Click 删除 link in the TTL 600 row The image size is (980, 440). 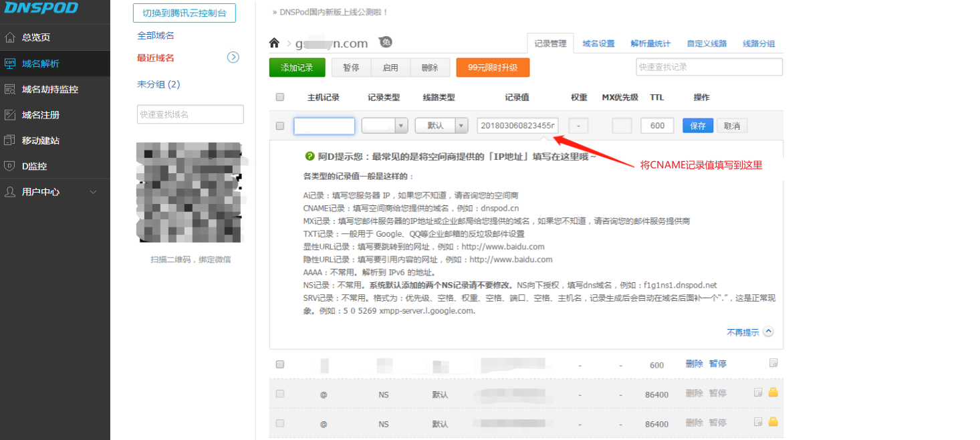coord(694,364)
